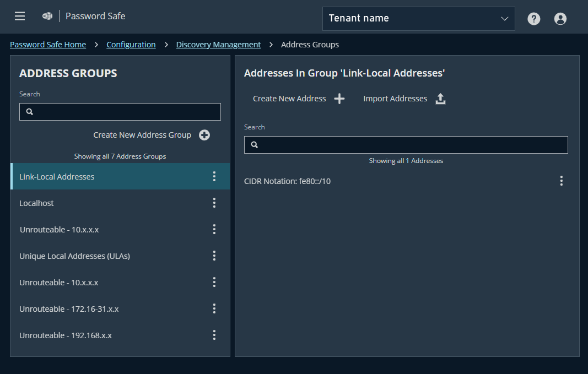Click the Import Addresses upload icon

click(x=440, y=98)
